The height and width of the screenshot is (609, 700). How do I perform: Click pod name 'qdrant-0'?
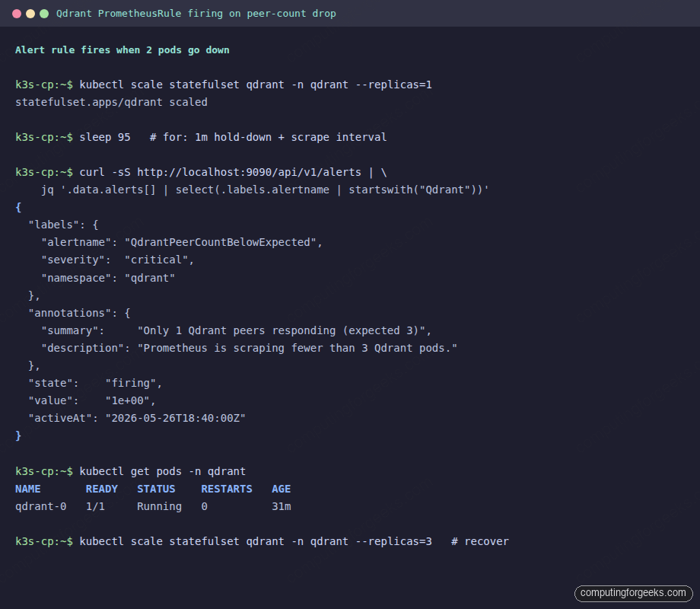click(x=40, y=506)
